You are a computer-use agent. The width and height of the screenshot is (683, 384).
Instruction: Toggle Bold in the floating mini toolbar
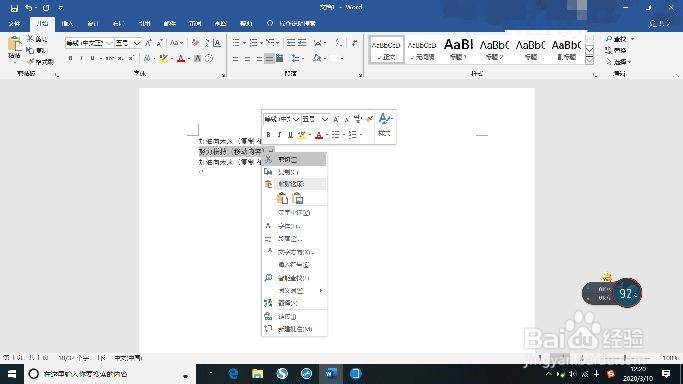click(268, 135)
